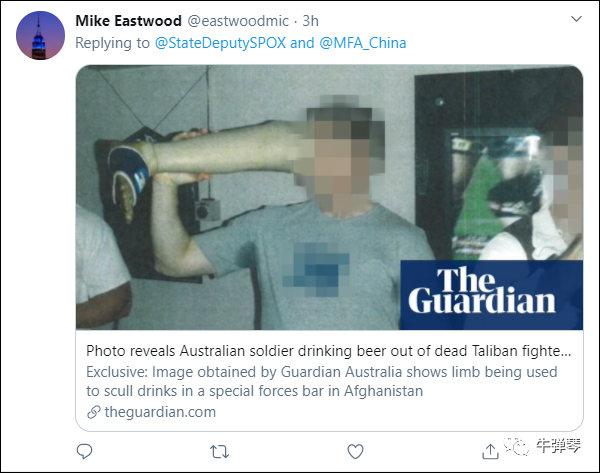
Task: Click the Mike Eastwood display name
Action: pyautogui.click(x=129, y=21)
